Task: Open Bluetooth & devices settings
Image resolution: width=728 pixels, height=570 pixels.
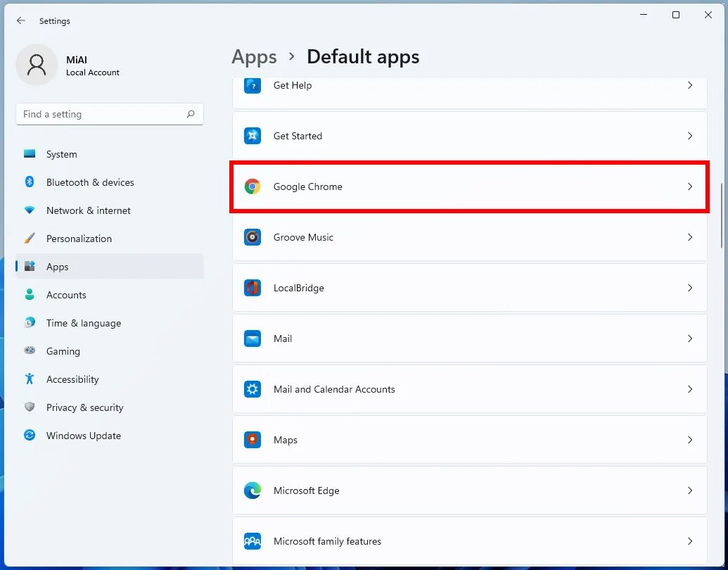Action: click(110, 182)
